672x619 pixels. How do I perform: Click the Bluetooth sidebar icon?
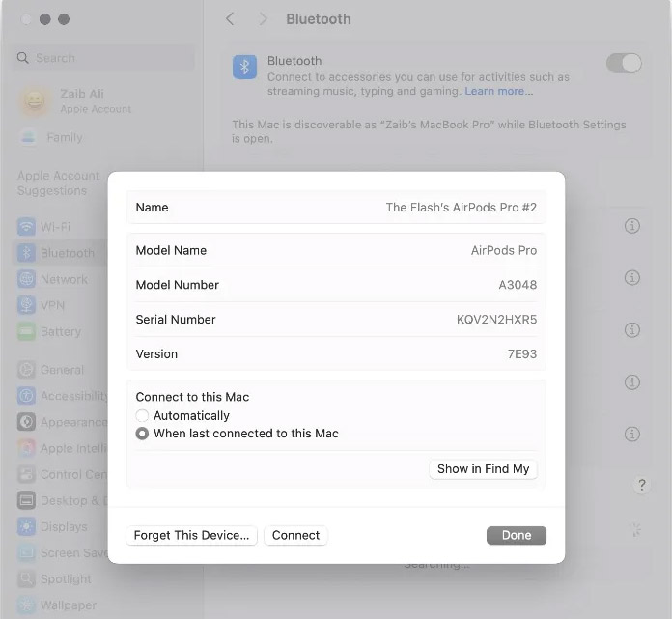[x=26, y=253]
